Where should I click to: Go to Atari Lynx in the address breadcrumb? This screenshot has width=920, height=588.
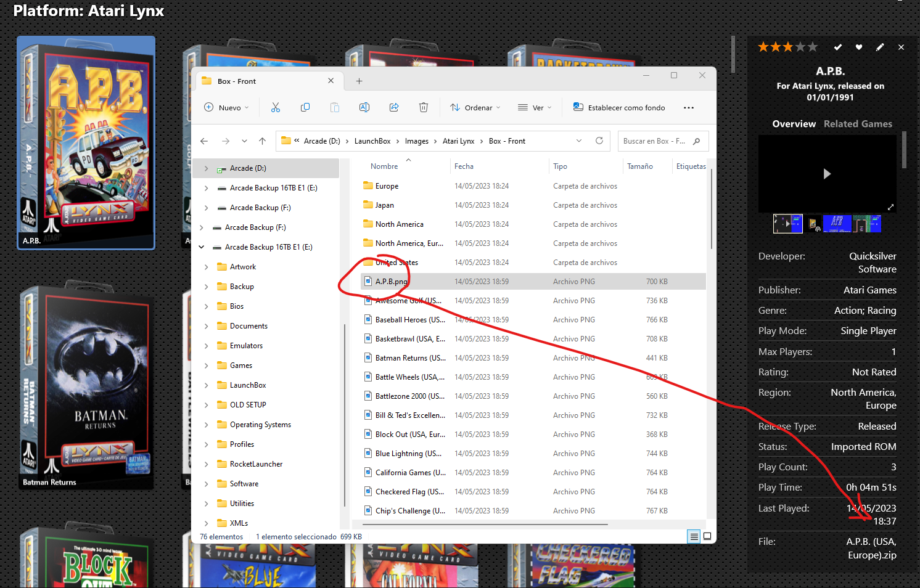click(x=459, y=141)
